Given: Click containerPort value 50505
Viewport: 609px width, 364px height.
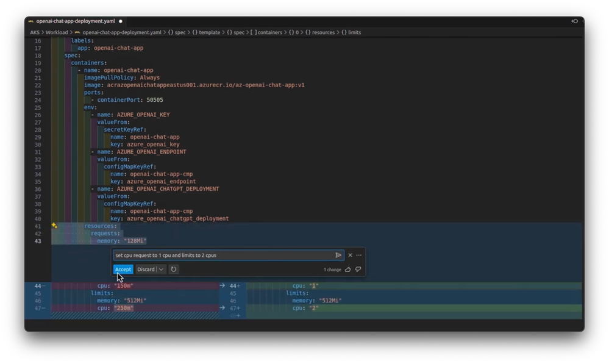Looking at the screenshot, I should pyautogui.click(x=155, y=100).
